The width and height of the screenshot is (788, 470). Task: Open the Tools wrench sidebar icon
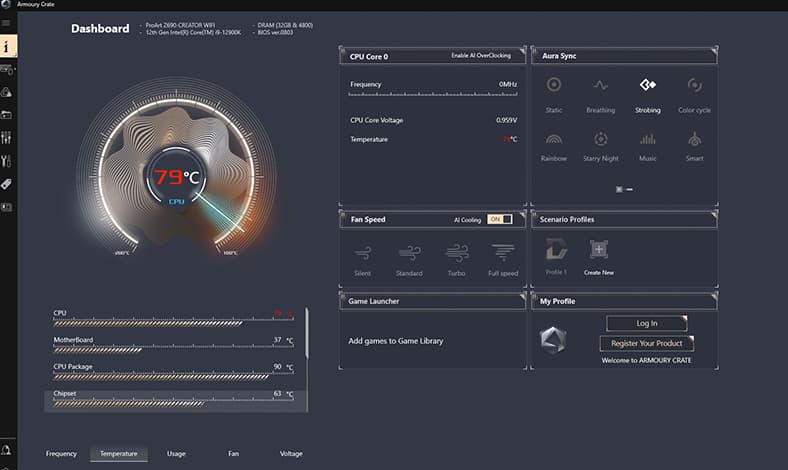[6, 161]
